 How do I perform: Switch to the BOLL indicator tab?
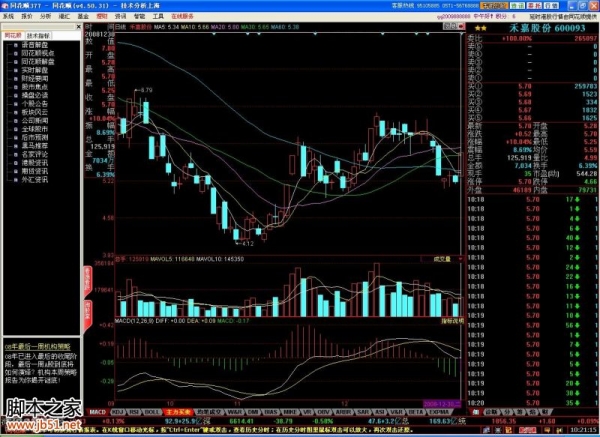pos(152,412)
